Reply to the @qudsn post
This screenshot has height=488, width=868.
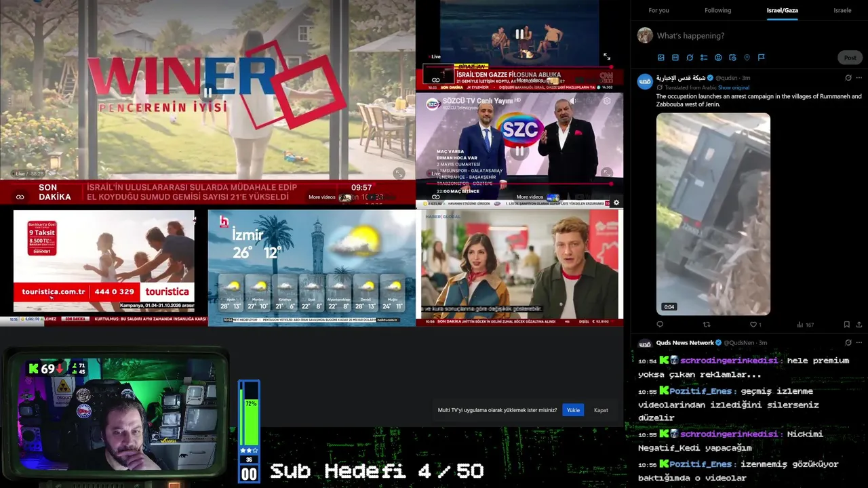(x=660, y=325)
